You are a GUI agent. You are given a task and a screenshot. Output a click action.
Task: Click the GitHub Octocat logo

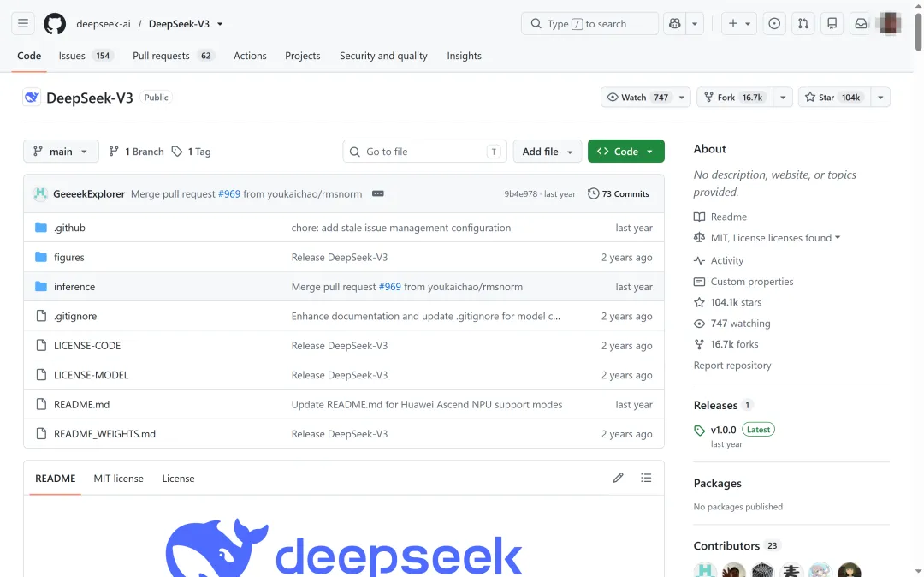(x=55, y=24)
